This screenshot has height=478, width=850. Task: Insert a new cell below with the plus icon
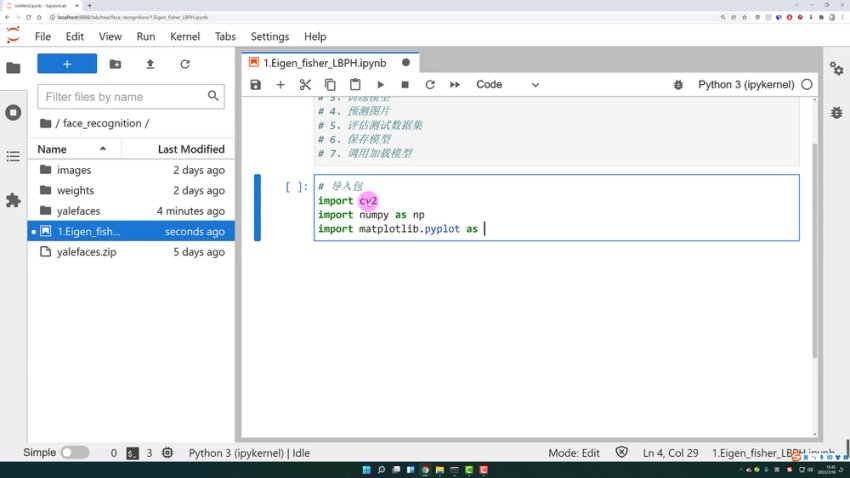[281, 85]
